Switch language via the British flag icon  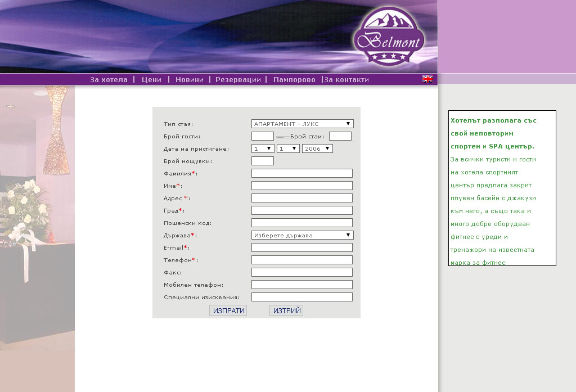(x=427, y=79)
